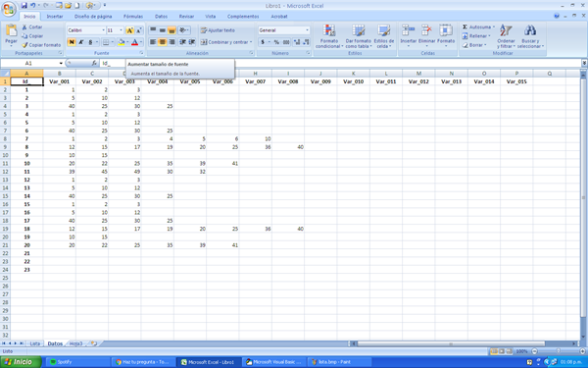This screenshot has width=588, height=368.
Task: Expand the General number format dropdown
Action: (283, 30)
